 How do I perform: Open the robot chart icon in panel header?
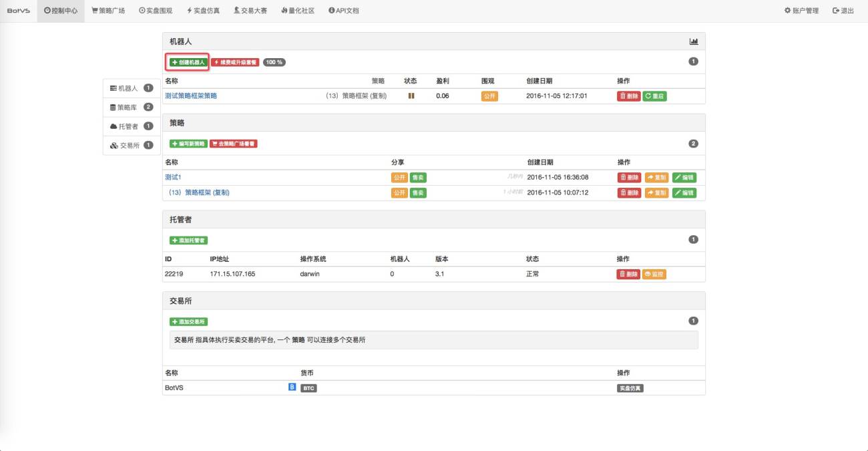coord(694,41)
